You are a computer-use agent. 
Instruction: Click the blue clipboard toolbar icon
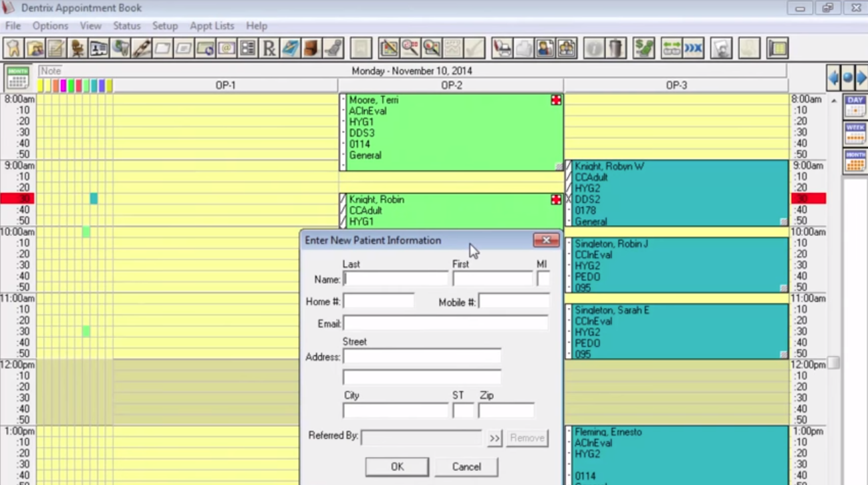[291, 48]
